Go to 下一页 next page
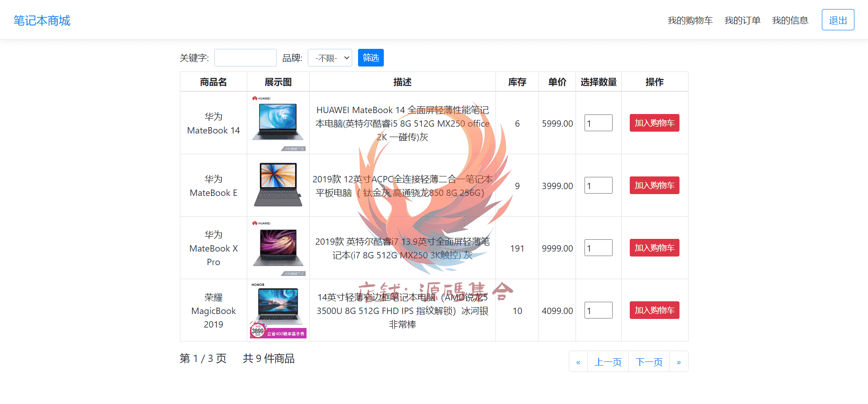This screenshot has width=868, height=404. 649,361
